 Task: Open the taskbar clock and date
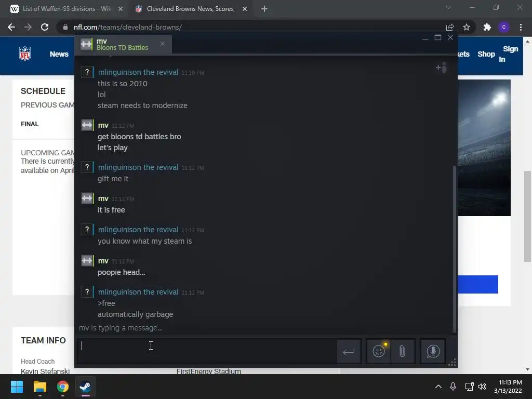(508, 387)
